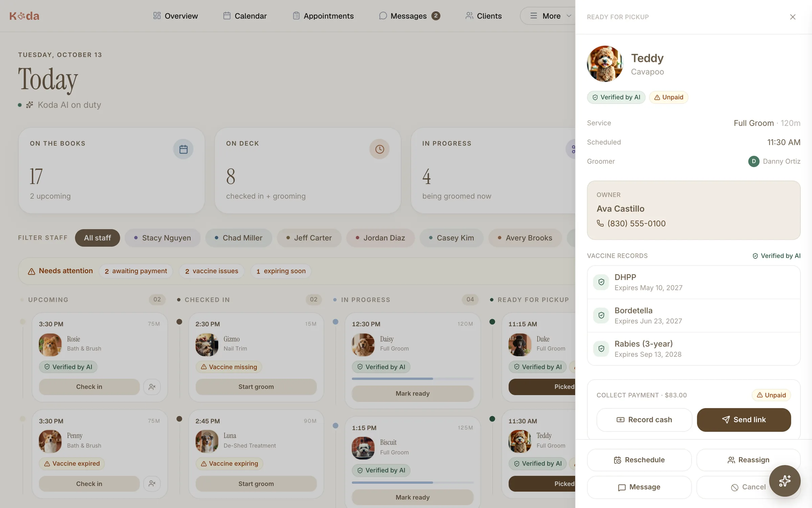Filter staff by Chad Miller
Viewport: 812px width, 508px height.
tap(239, 238)
